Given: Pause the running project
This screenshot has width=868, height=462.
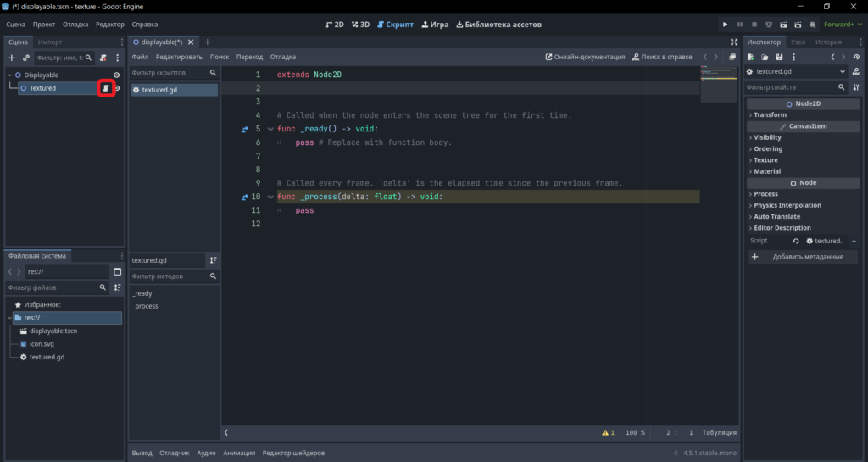Looking at the screenshot, I should tap(739, 25).
